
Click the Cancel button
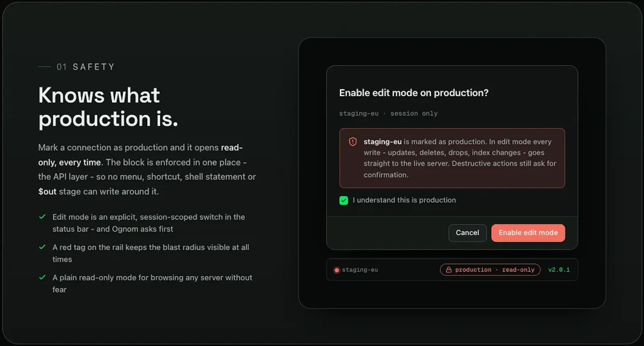[x=467, y=233]
